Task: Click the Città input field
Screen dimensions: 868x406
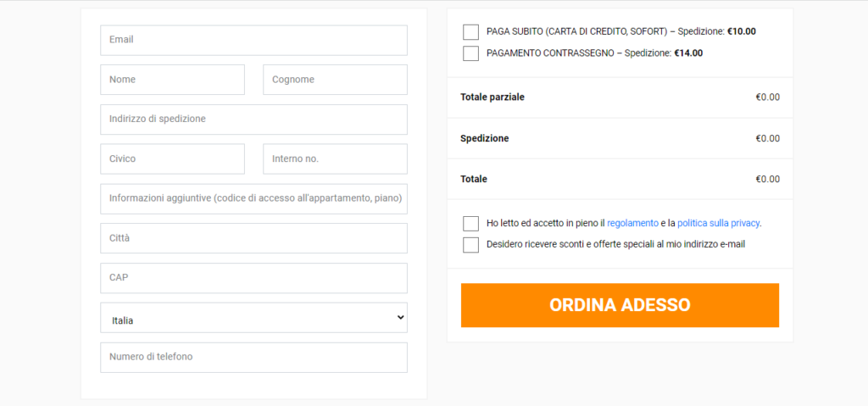Action: tap(253, 238)
